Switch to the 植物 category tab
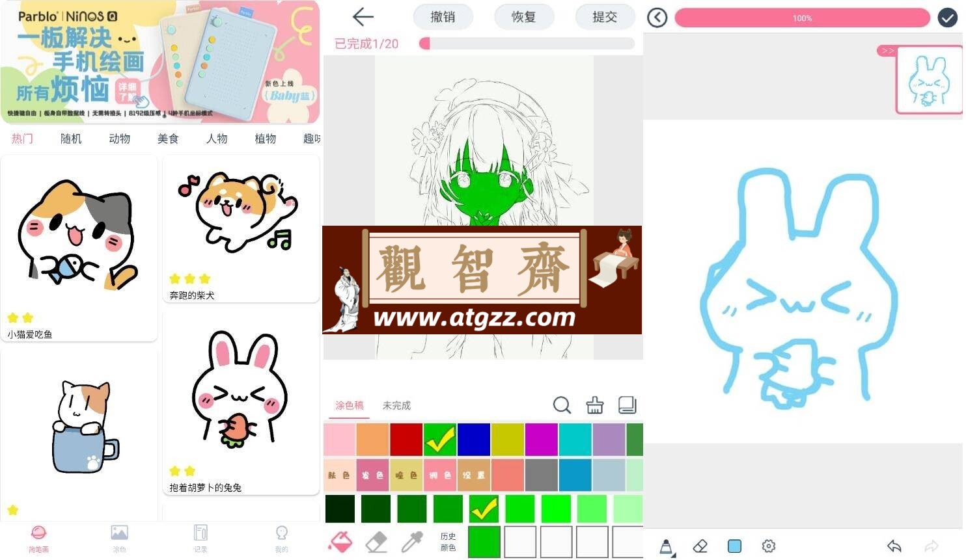The height and width of the screenshot is (560, 966). 266,139
